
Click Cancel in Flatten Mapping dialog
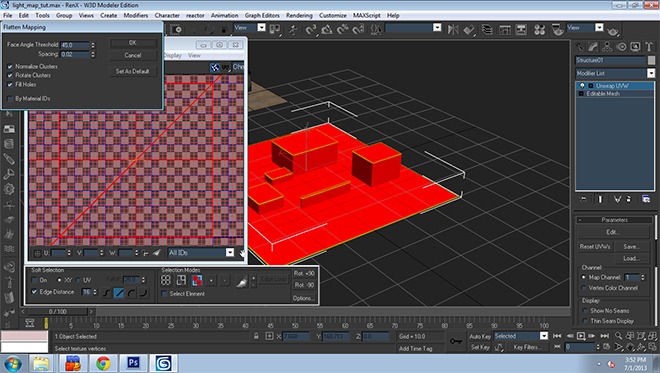click(133, 55)
